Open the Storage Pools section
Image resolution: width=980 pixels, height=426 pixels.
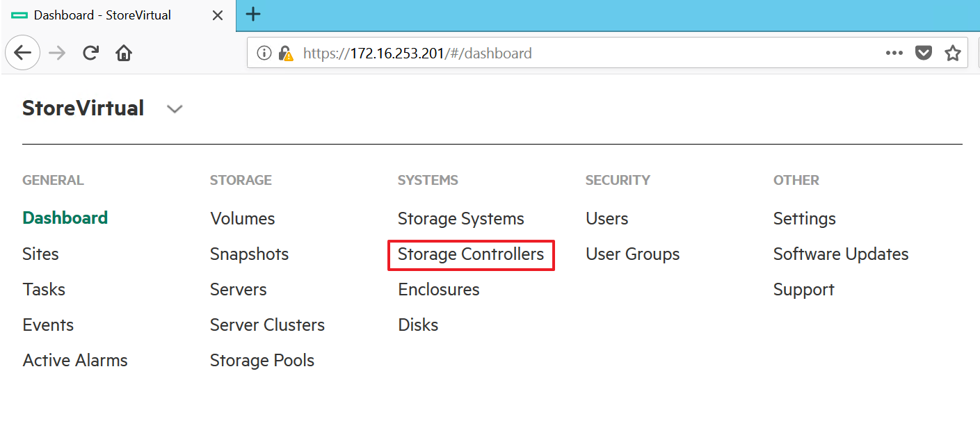(262, 361)
